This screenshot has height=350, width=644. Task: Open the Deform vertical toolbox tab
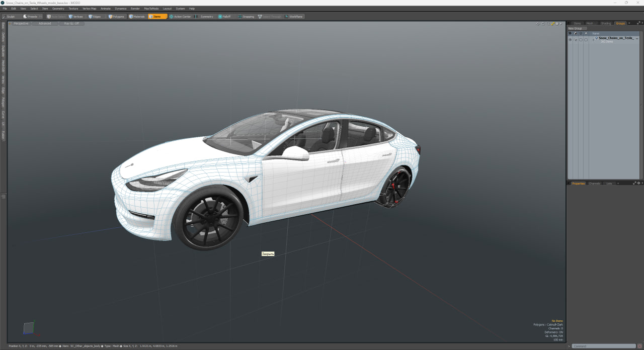[3, 38]
